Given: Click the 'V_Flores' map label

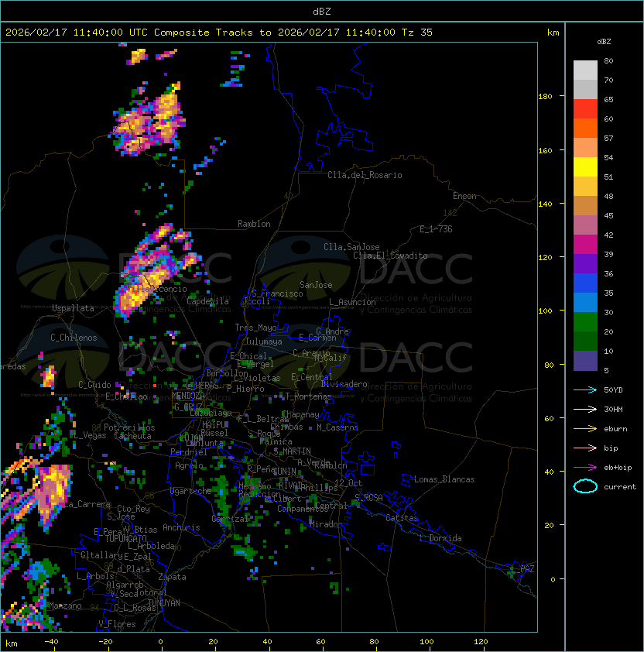Looking at the screenshot, I should pos(117,624).
